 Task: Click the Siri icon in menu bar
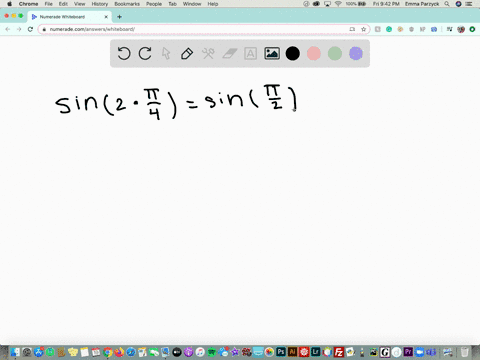(458, 4)
